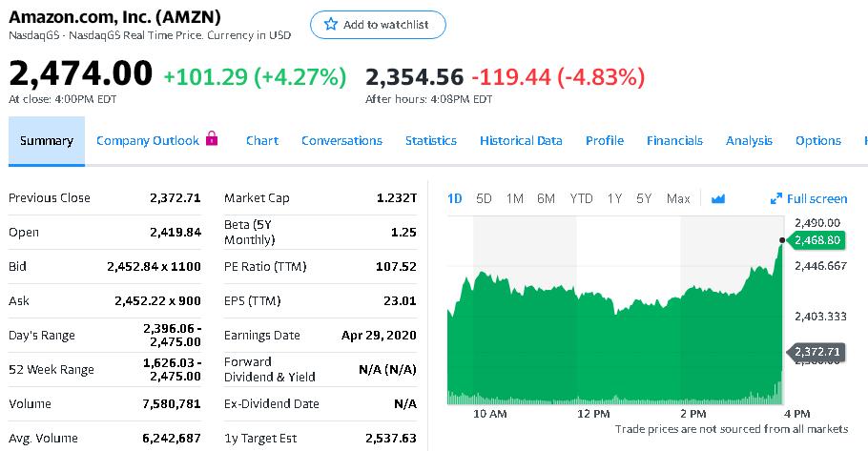The width and height of the screenshot is (868, 451).
Task: Click the star icon in Add to watchlist
Action: click(x=331, y=25)
